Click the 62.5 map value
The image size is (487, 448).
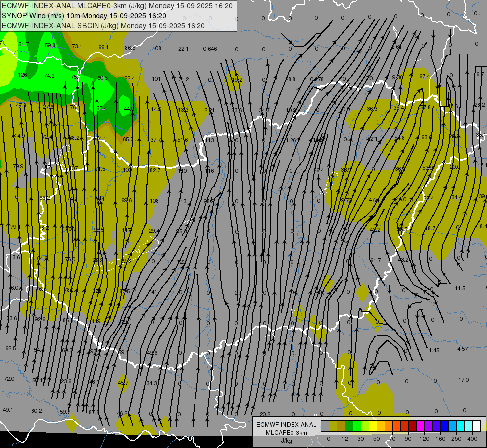pos(11,349)
